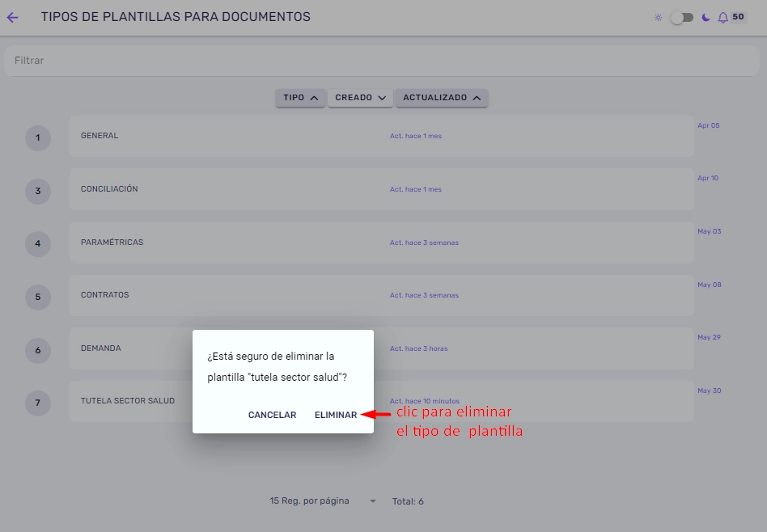Click the notification count 50 badge

tap(738, 17)
